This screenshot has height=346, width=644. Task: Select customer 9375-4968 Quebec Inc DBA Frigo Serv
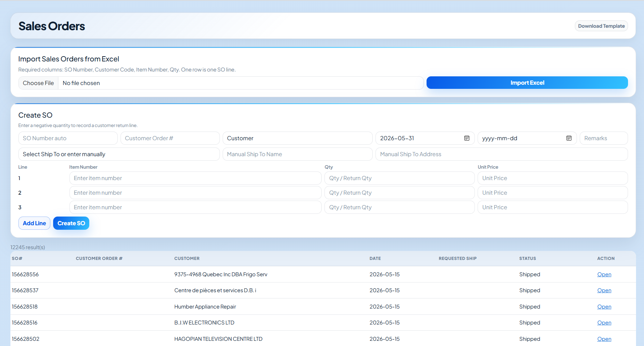(221, 275)
